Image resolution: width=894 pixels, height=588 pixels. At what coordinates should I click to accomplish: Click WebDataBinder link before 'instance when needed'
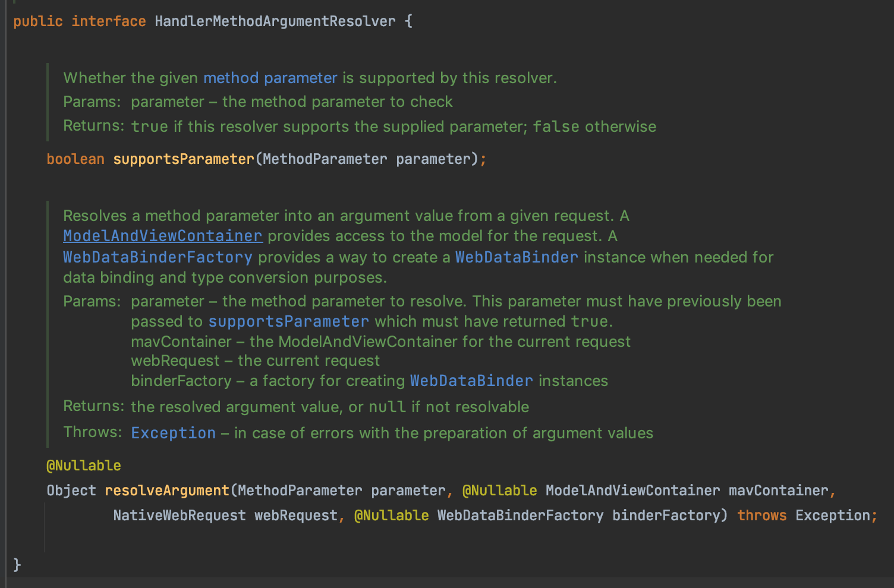[x=517, y=257]
